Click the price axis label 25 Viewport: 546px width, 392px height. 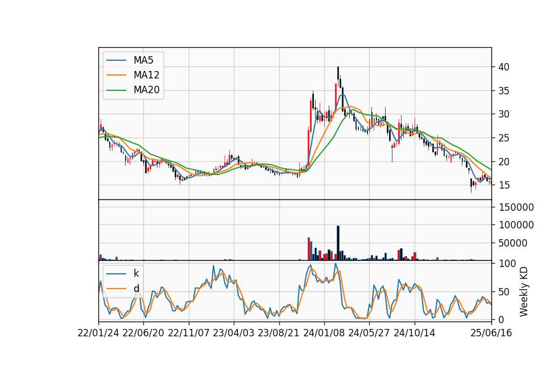504,138
